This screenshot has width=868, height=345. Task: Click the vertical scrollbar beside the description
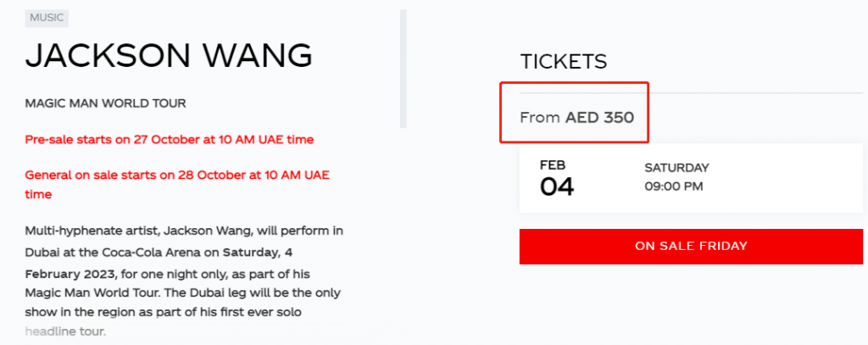(403, 68)
